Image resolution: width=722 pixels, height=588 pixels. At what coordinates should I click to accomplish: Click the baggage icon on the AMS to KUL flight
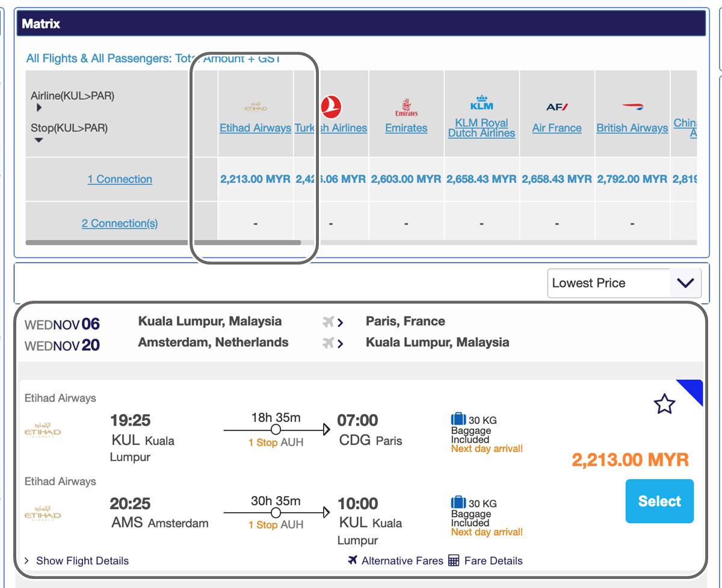(x=458, y=503)
